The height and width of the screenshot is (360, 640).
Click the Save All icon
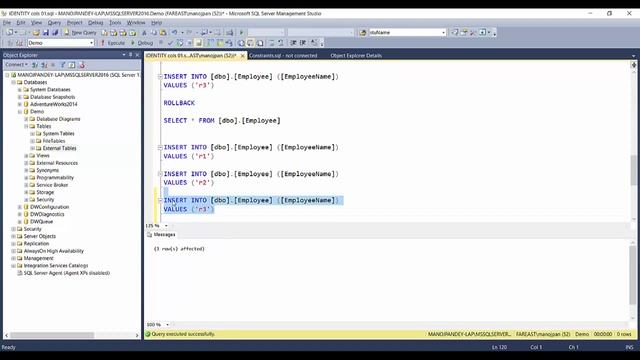tap(55, 32)
